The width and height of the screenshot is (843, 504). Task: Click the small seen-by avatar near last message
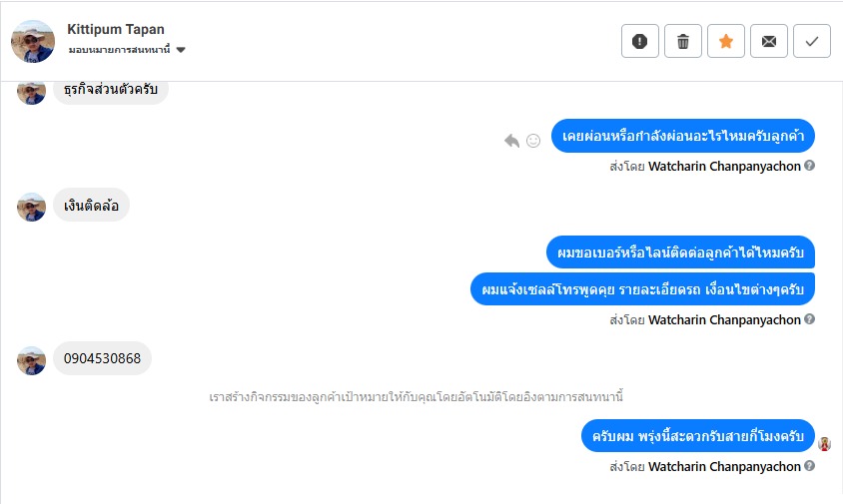coord(825,444)
